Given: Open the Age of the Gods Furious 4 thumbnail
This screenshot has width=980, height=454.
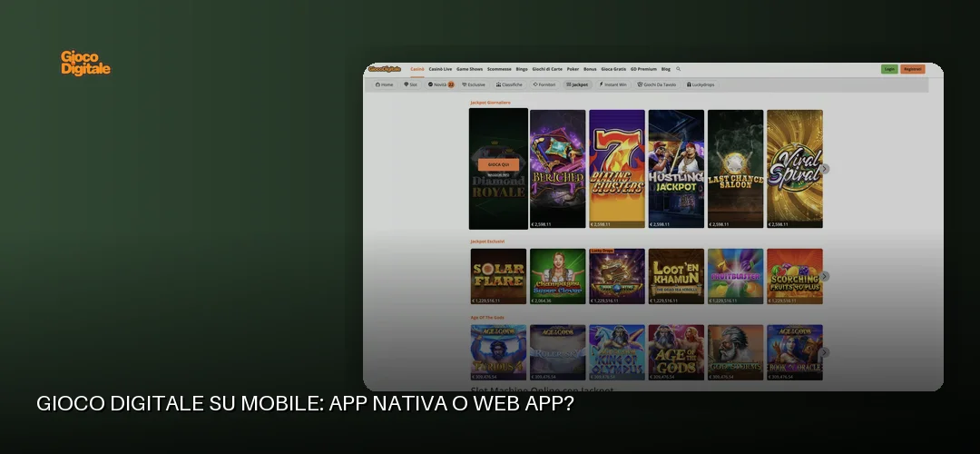Looking at the screenshot, I should click(x=499, y=352).
